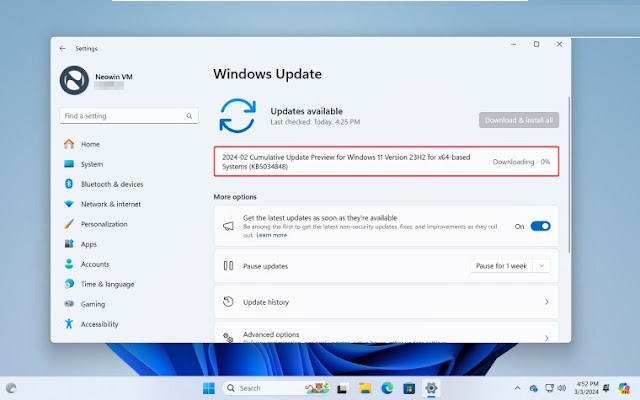This screenshot has height=400, width=640.
Task: Click Pause for 1 week button
Action: click(x=501, y=266)
